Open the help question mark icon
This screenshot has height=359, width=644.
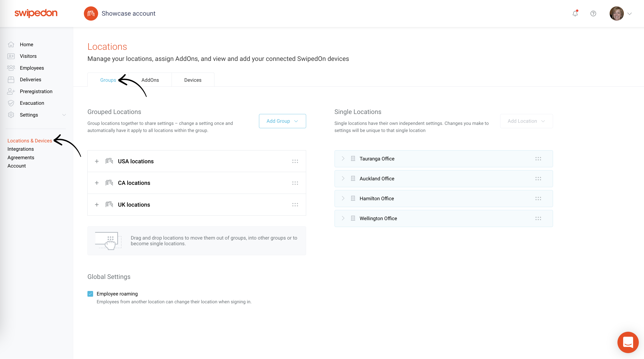coord(593,14)
